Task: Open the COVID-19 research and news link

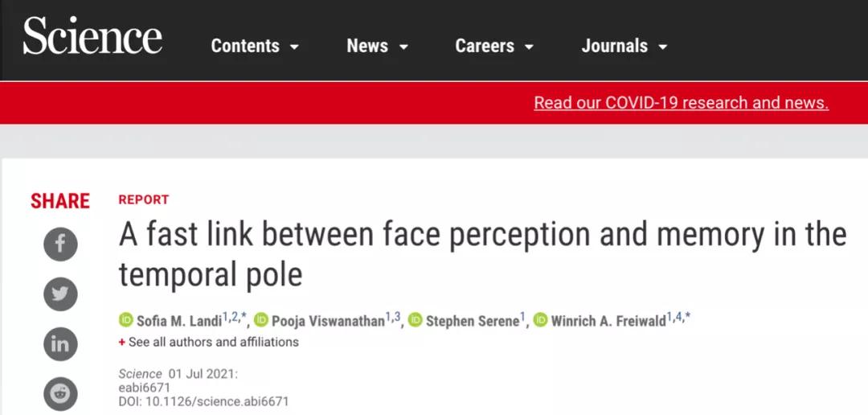Action: [681, 103]
